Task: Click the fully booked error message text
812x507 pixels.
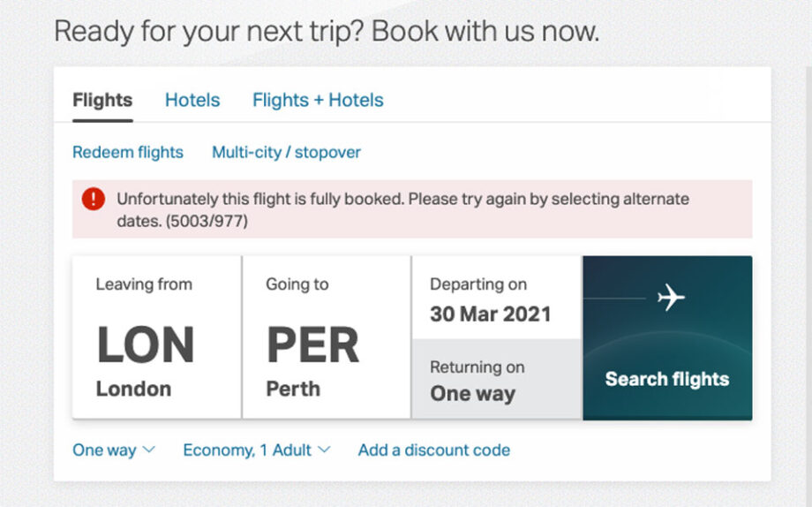Action: pyautogui.click(x=402, y=200)
